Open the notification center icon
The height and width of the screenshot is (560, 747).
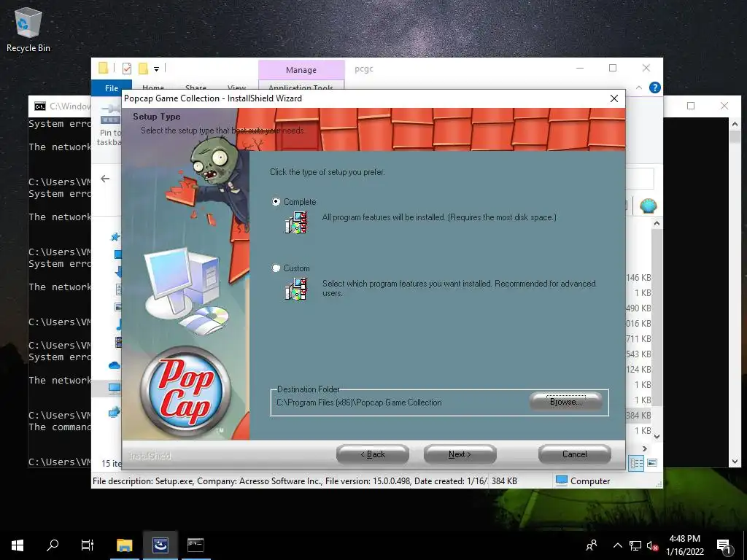tap(724, 545)
